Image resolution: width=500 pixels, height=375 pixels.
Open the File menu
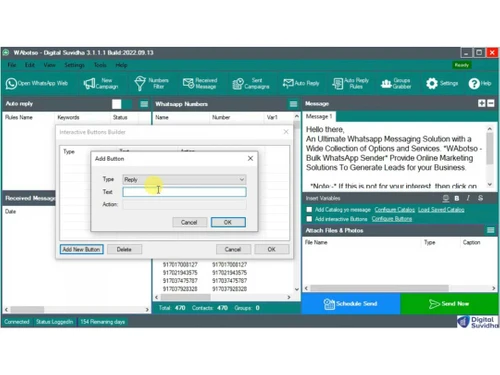point(12,65)
